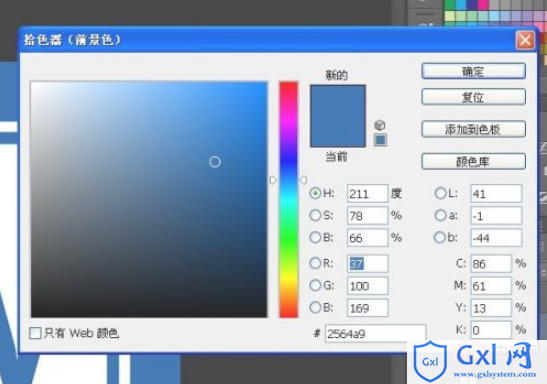The height and width of the screenshot is (384, 547).
Task: Click the M magenta field showing 61
Action: (x=491, y=286)
